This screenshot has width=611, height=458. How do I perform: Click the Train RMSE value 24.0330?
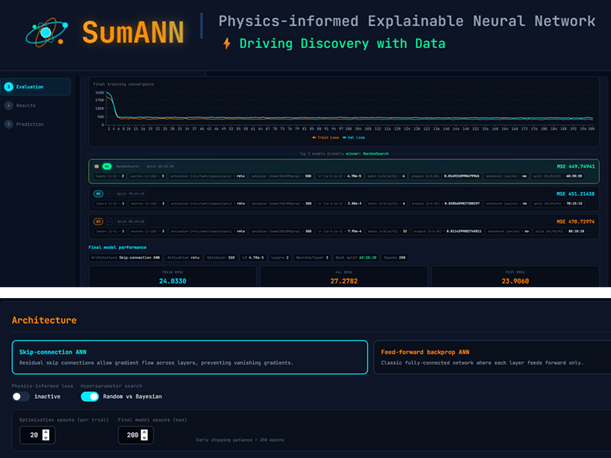tap(173, 281)
